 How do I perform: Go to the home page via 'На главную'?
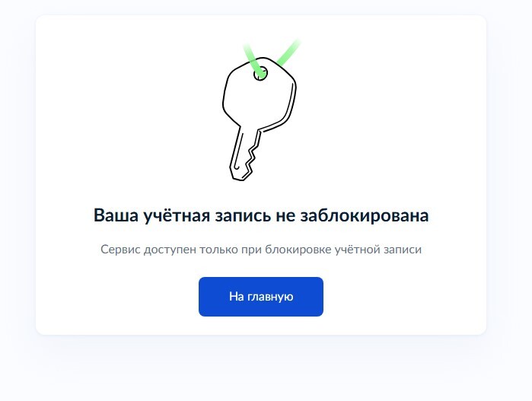(x=261, y=297)
